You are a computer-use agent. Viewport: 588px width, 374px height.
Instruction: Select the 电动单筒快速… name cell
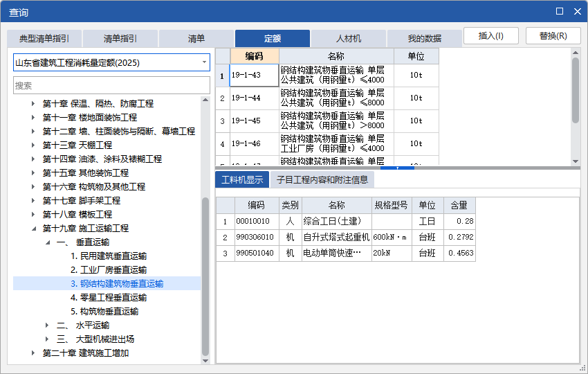tap(337, 253)
